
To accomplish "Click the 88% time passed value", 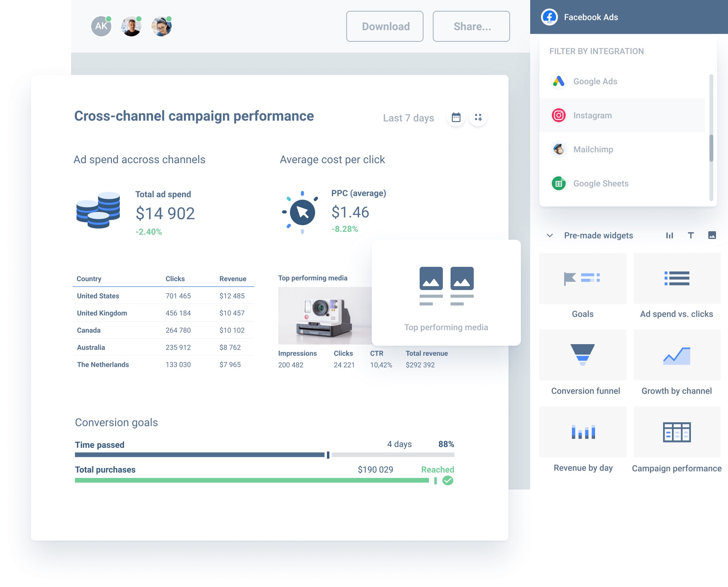I will pyautogui.click(x=446, y=444).
